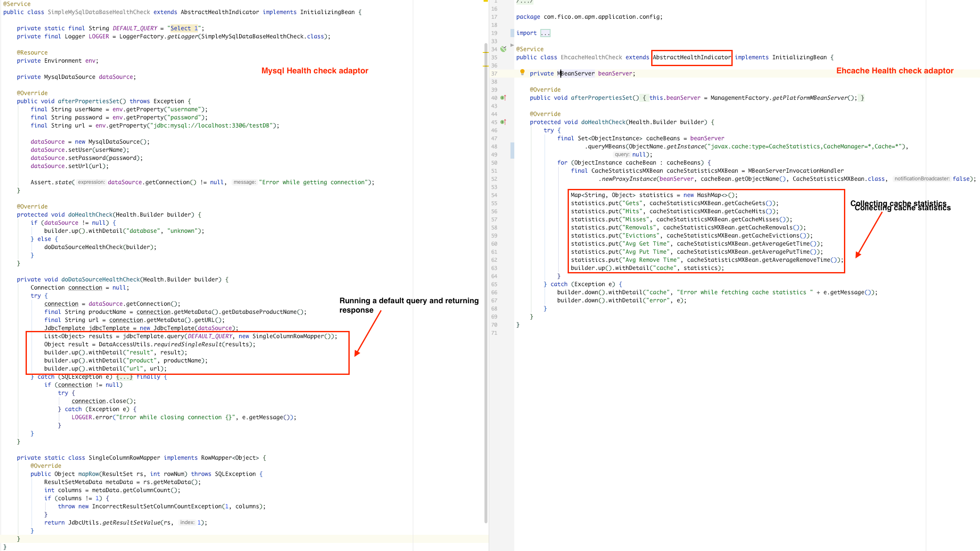Image resolution: width=980 pixels, height=551 pixels.
Task: Click the index: 1 hint in getResultSetValue call
Action: [188, 522]
